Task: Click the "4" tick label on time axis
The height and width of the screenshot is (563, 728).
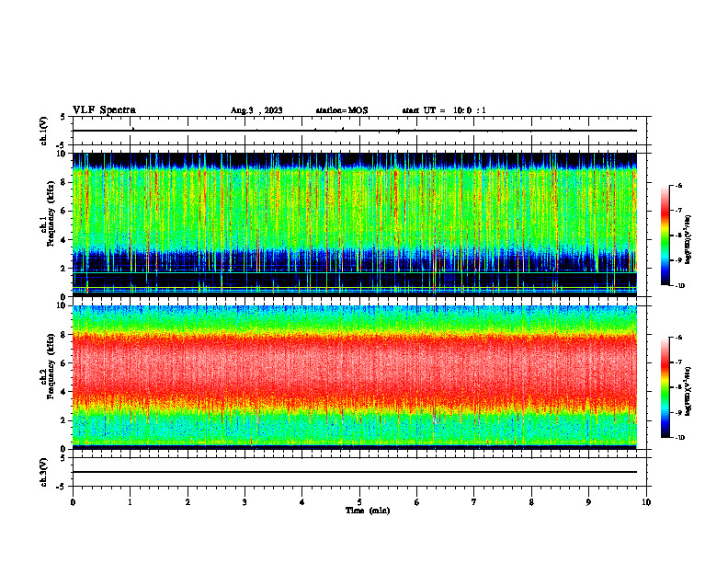Action: (x=302, y=502)
